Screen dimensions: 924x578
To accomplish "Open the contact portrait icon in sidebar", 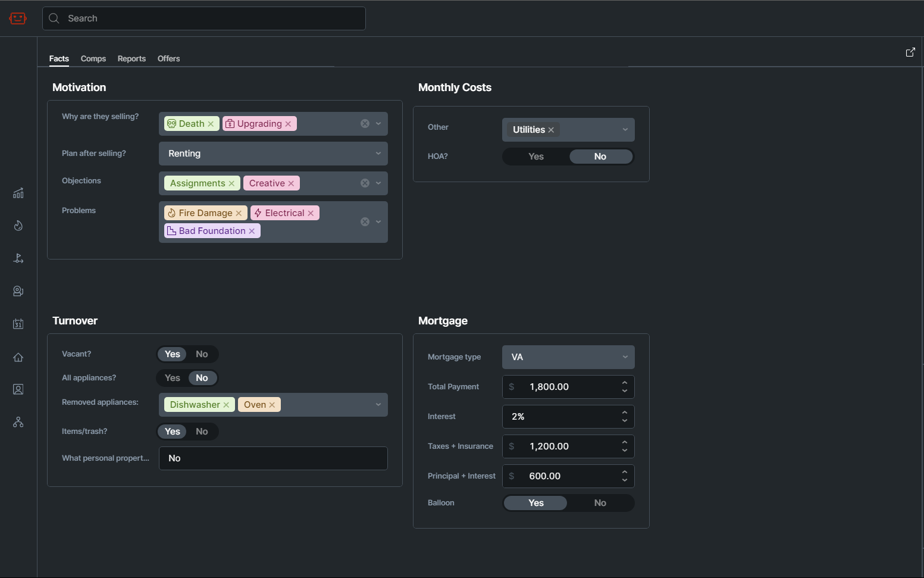I will 18,389.
